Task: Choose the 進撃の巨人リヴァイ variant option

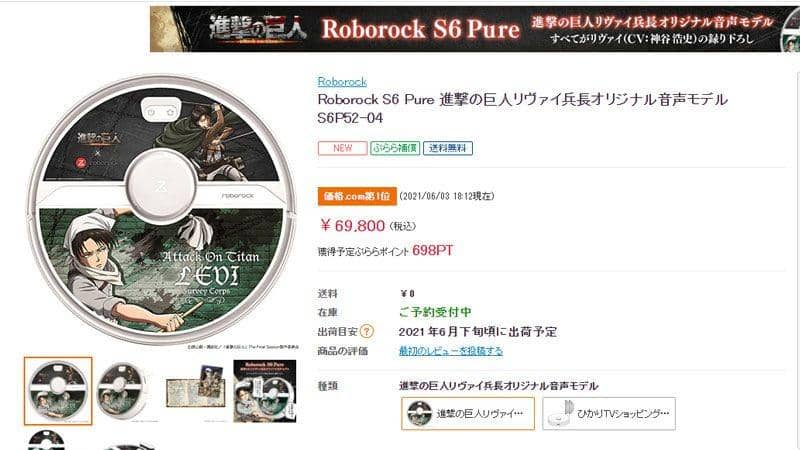Action: [x=468, y=414]
